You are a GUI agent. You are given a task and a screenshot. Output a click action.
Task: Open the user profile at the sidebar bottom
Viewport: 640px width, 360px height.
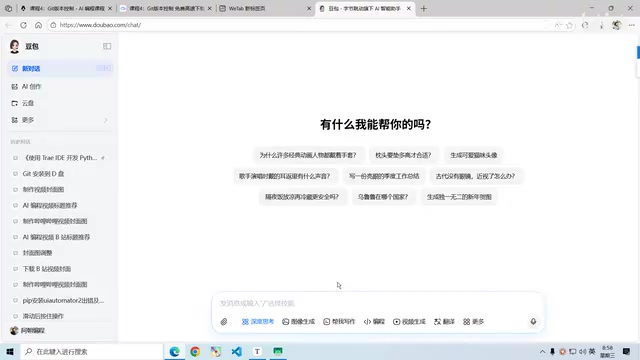tap(28, 331)
